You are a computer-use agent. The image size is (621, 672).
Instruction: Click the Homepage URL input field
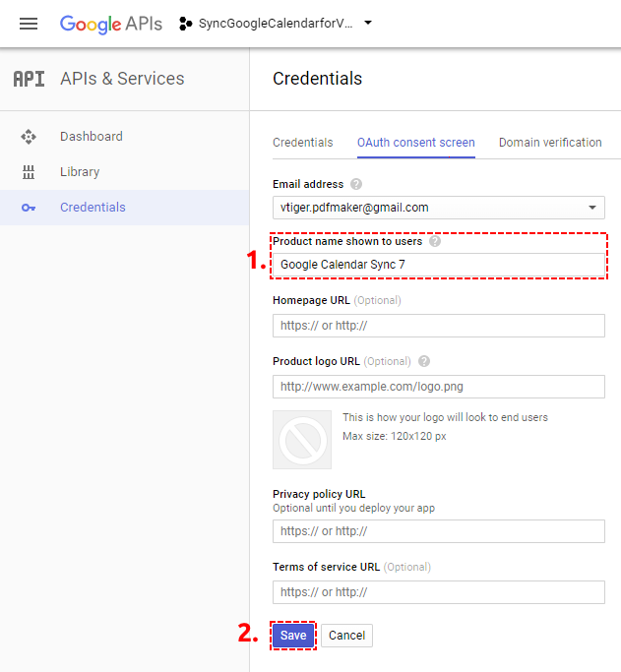tap(439, 326)
